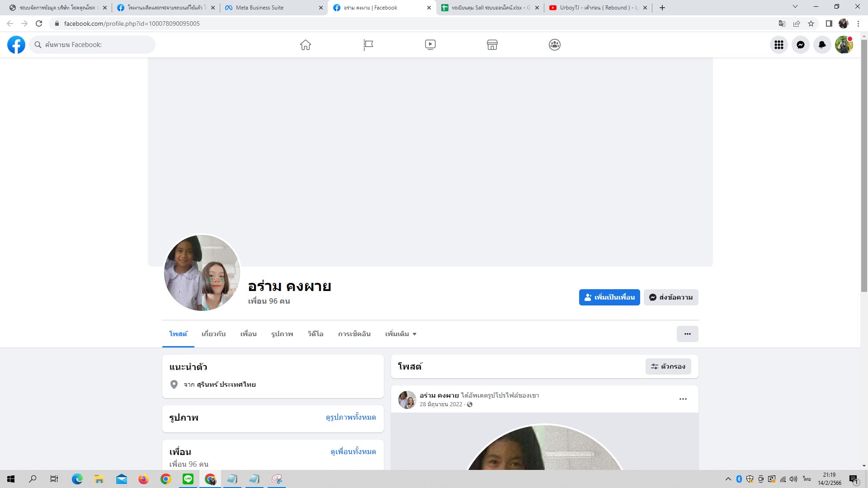Open ดูเพื่อนทั้งหมด link
This screenshot has height=488, width=868.
click(353, 451)
